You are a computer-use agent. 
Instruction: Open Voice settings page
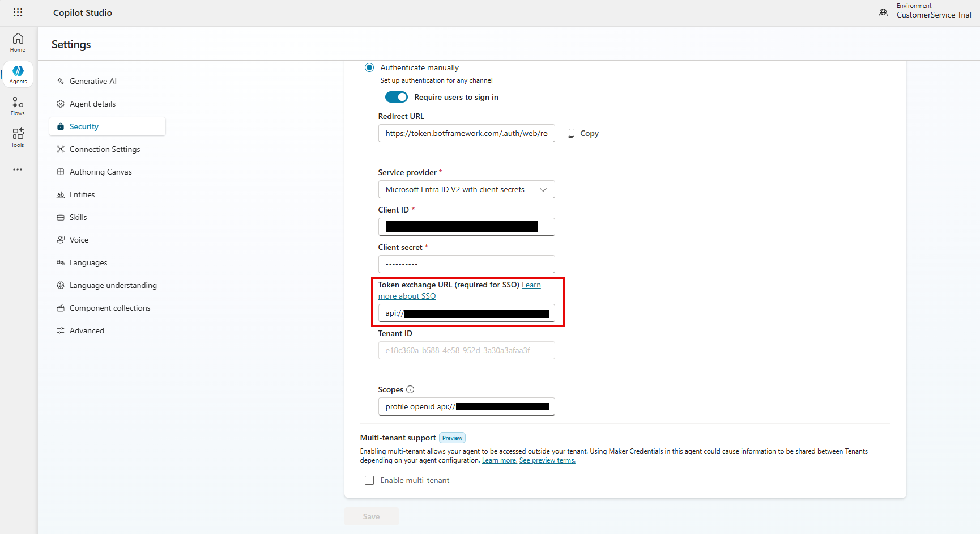tap(107, 240)
